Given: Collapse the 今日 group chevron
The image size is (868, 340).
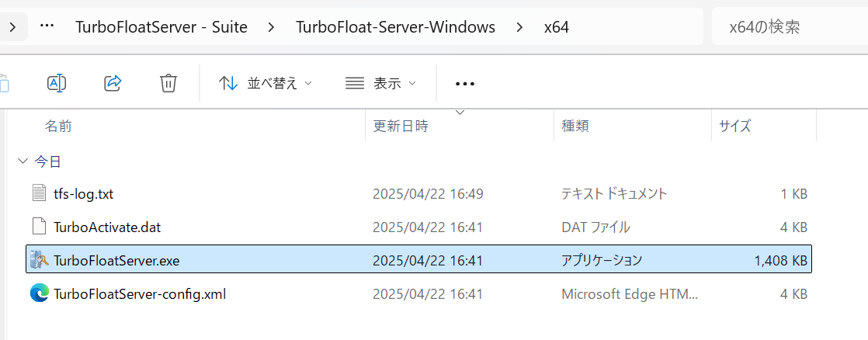Looking at the screenshot, I should click(23, 161).
